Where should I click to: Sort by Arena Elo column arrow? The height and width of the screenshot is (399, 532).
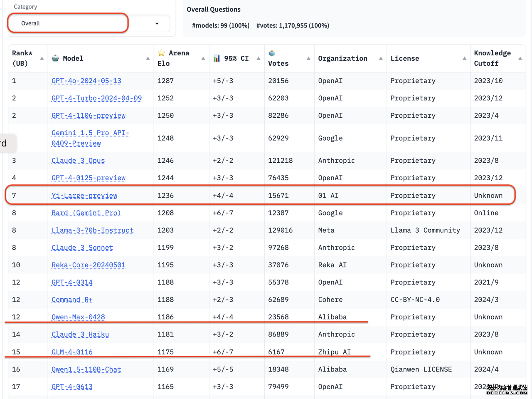pos(203,58)
